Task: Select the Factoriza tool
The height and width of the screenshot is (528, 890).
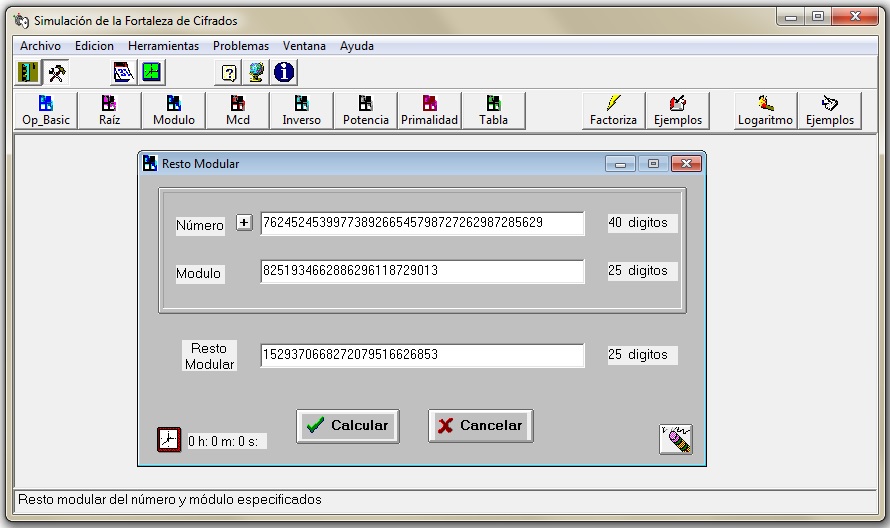Action: pos(613,110)
